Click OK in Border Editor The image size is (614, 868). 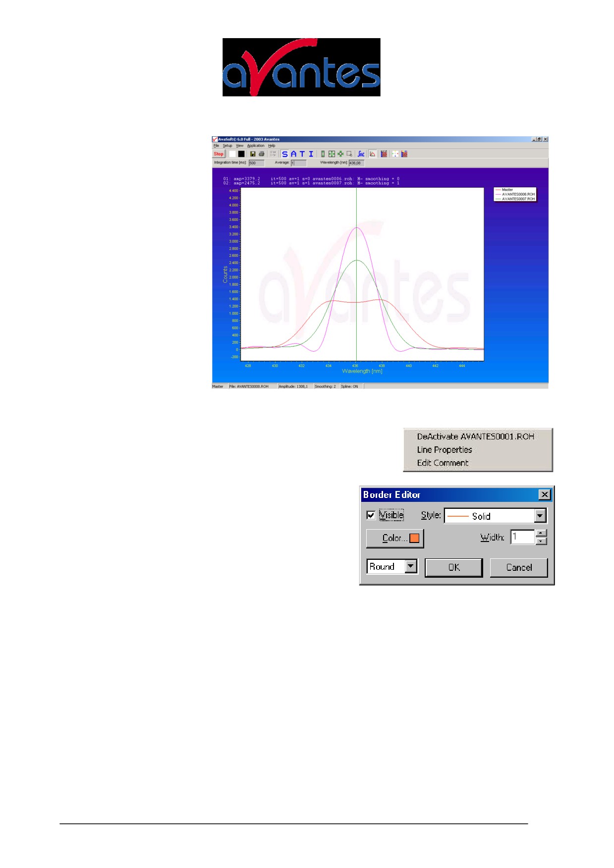coord(454,568)
